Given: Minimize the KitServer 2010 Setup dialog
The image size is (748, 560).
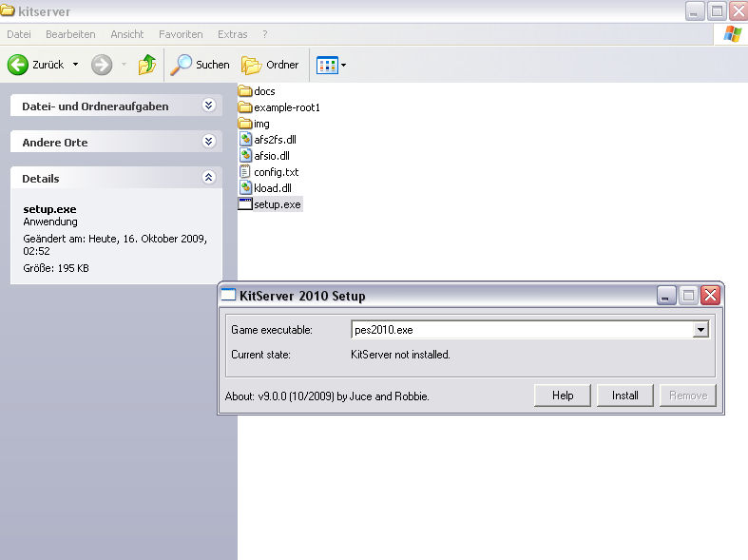Looking at the screenshot, I should 666,296.
